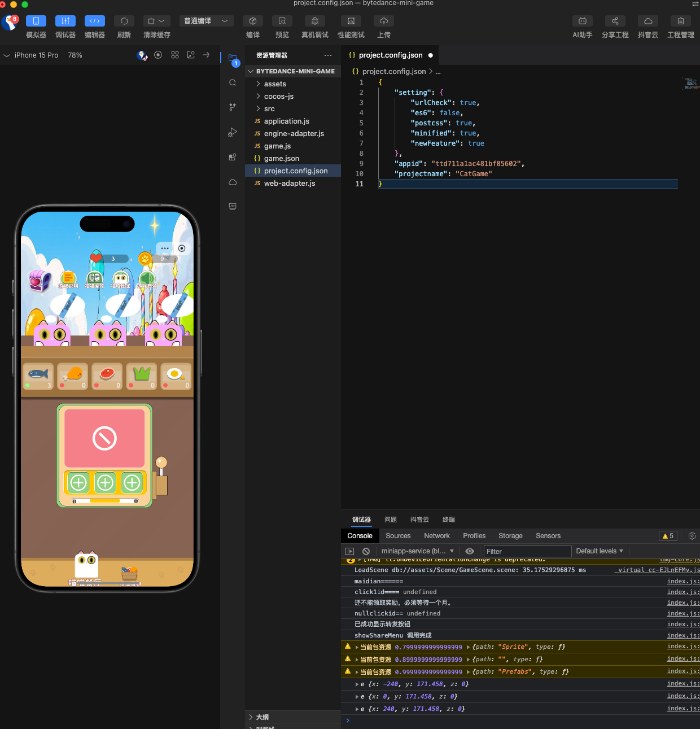Switch to the 调试器 panel tab
This screenshot has width=700, height=729.
(x=361, y=520)
